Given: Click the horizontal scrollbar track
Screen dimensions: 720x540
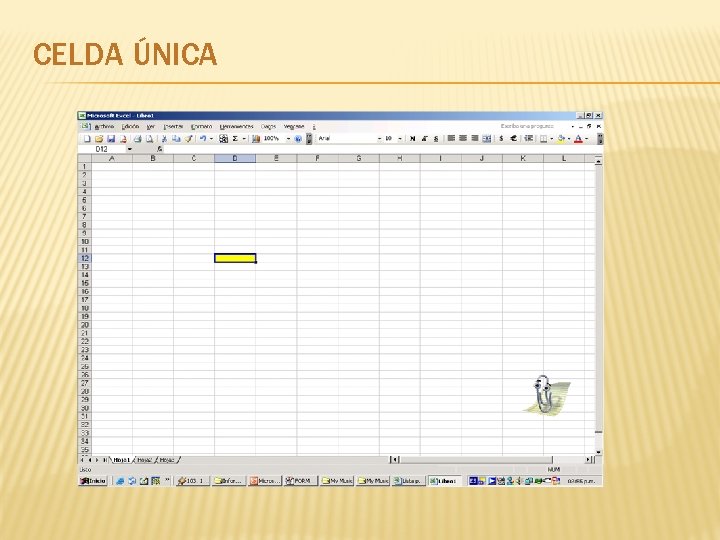Looking at the screenshot, I should tap(475, 460).
